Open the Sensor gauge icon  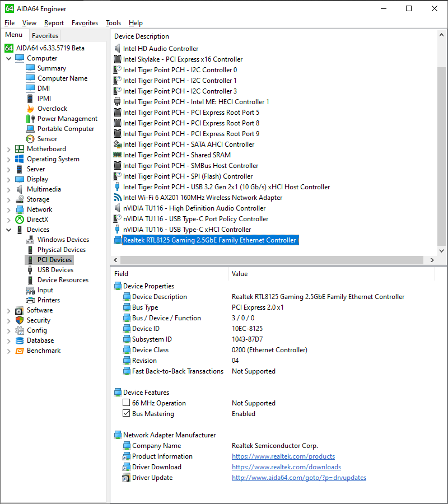[30, 139]
